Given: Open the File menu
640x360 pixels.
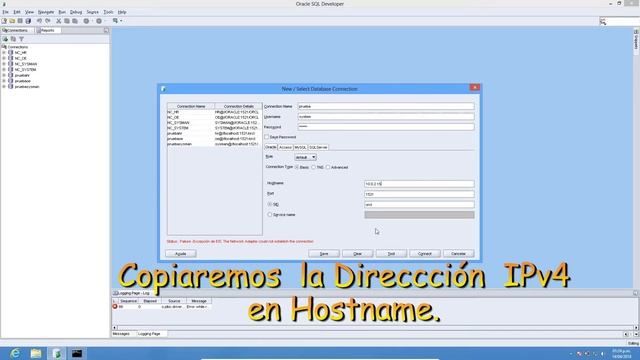Looking at the screenshot, I should pos(5,12).
